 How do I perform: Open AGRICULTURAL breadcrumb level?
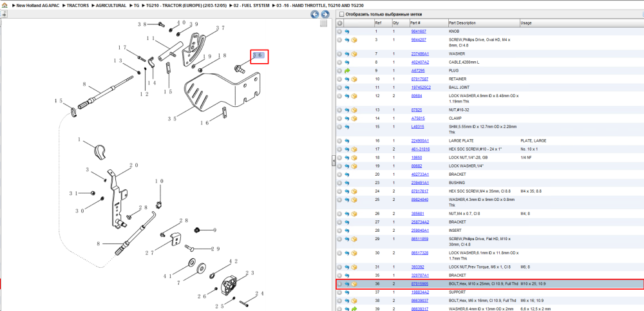(111, 6)
